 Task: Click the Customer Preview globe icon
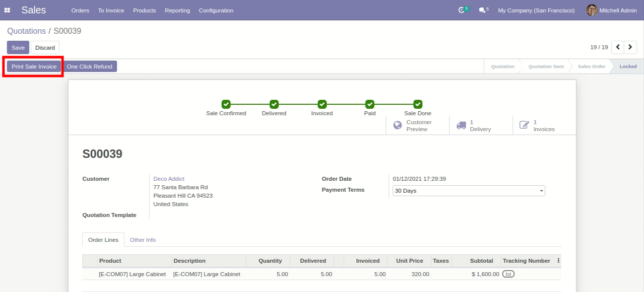click(397, 125)
